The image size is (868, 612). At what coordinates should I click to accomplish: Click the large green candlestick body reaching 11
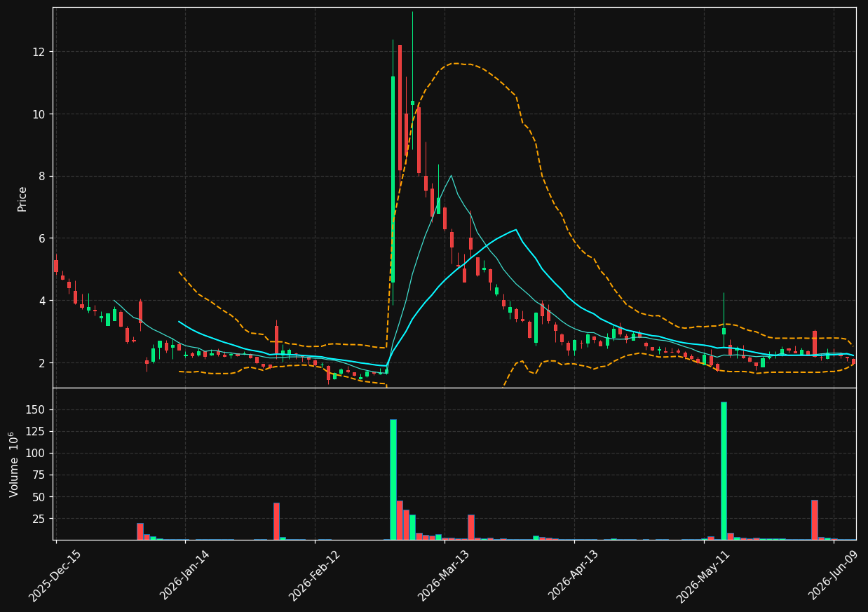click(393, 179)
